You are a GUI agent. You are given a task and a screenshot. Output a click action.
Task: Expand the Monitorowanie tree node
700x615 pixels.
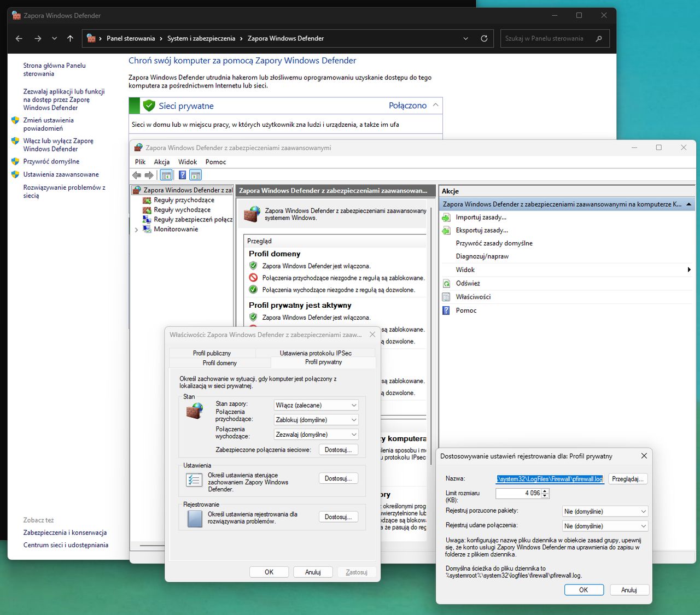pos(136,229)
